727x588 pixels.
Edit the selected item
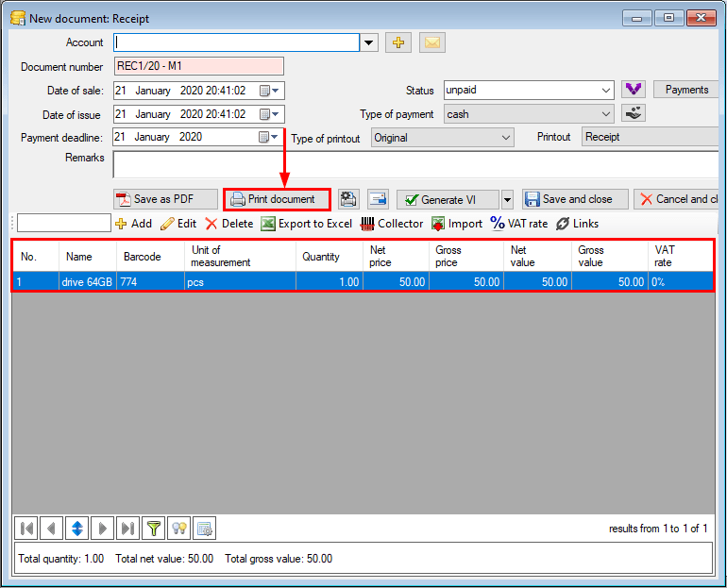(x=178, y=224)
